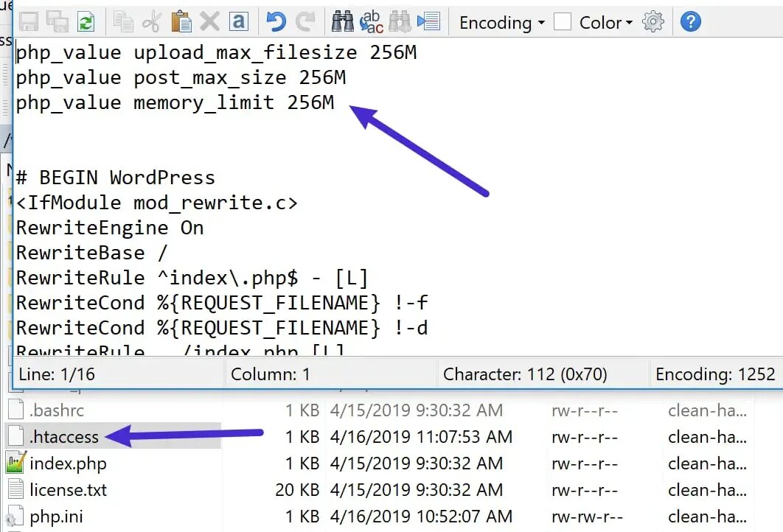Undo the last edit with blue arrow

(276, 22)
